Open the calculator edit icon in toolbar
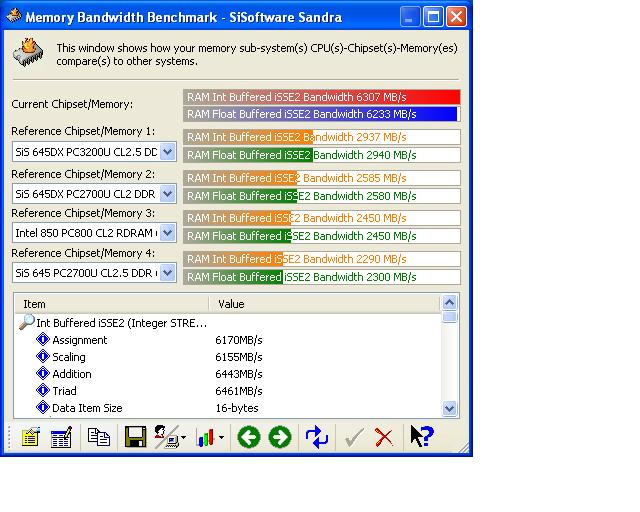 62,437
